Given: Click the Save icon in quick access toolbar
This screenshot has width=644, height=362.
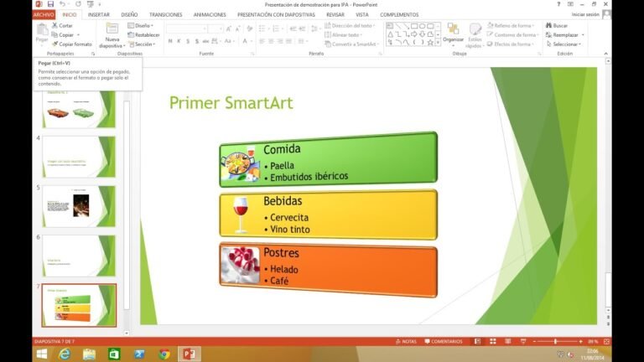Looking at the screenshot, I should coord(50,4).
